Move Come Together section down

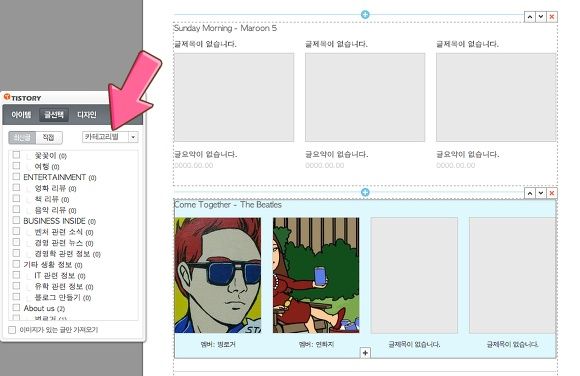pos(541,193)
